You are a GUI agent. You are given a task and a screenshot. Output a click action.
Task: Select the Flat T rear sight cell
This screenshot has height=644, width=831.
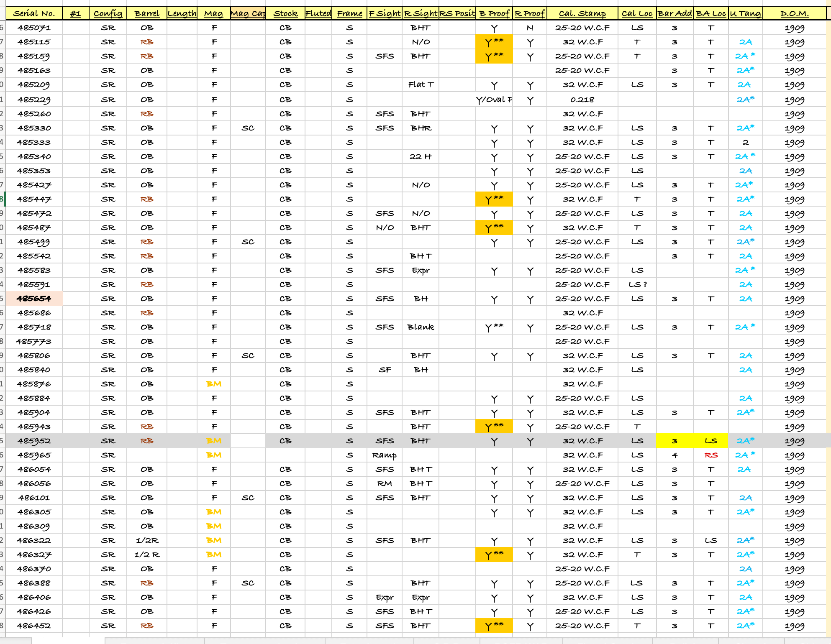(x=421, y=85)
